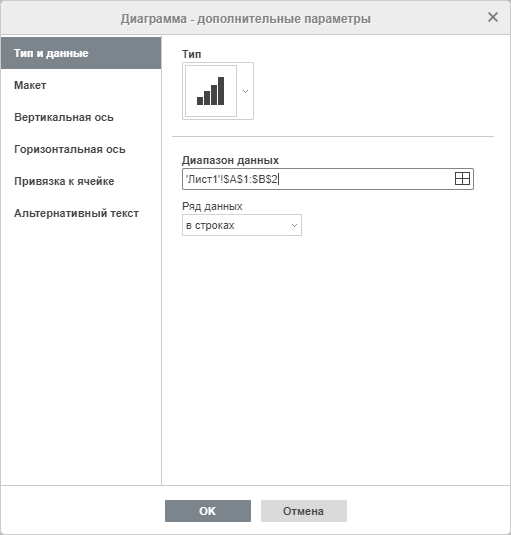Click the chevron of the Ряд данных dropdown
Image resolution: width=511 pixels, height=535 pixels.
coord(294,226)
